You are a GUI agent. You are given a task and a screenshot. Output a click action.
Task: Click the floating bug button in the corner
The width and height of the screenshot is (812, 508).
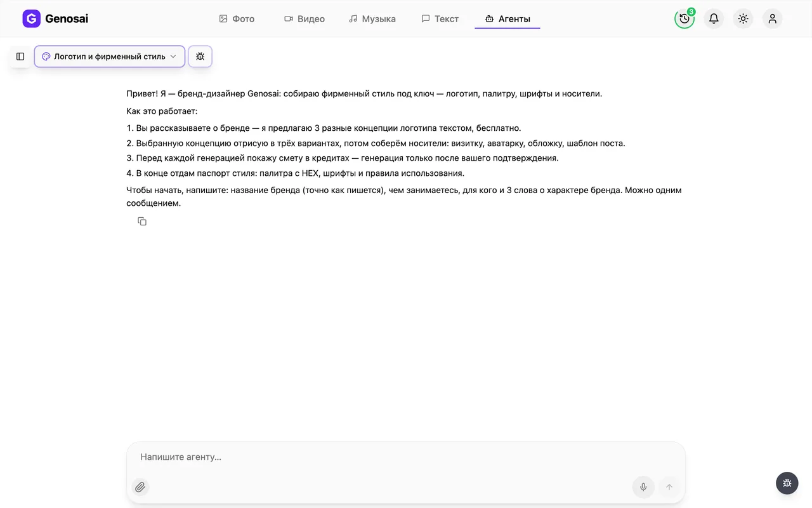[x=787, y=483]
